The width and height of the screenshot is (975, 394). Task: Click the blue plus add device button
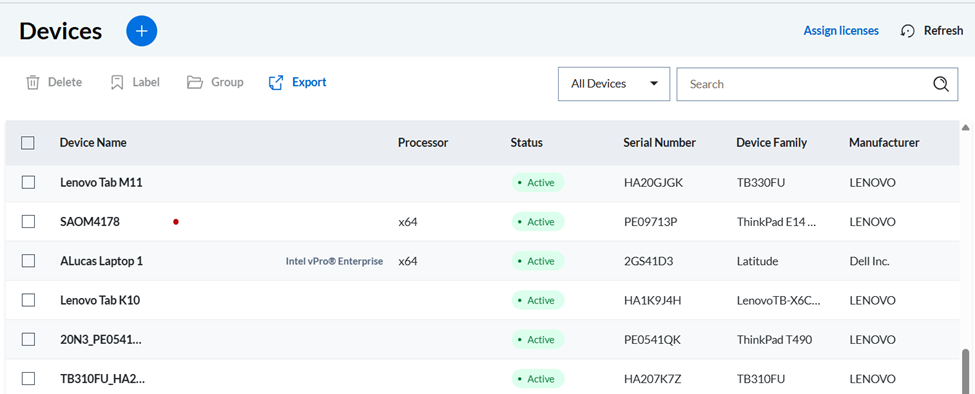tap(142, 31)
